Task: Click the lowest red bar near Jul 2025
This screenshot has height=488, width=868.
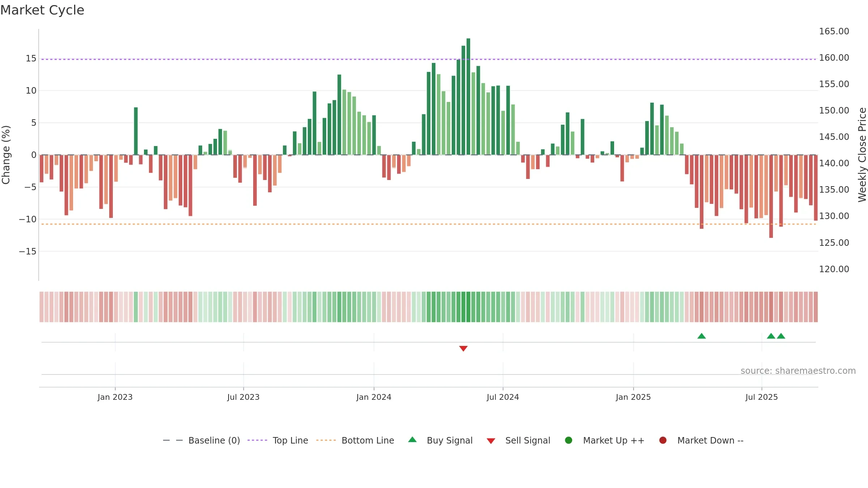Action: pyautogui.click(x=771, y=196)
